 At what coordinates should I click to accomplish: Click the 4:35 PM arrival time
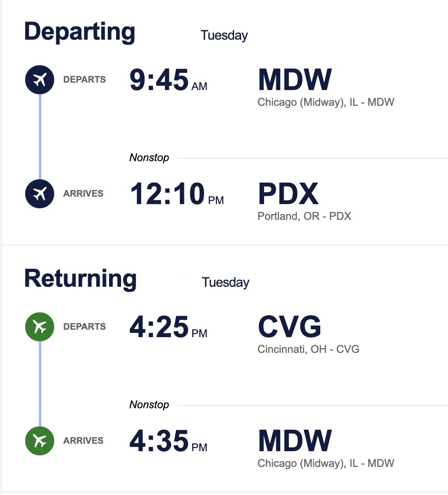[x=168, y=441]
